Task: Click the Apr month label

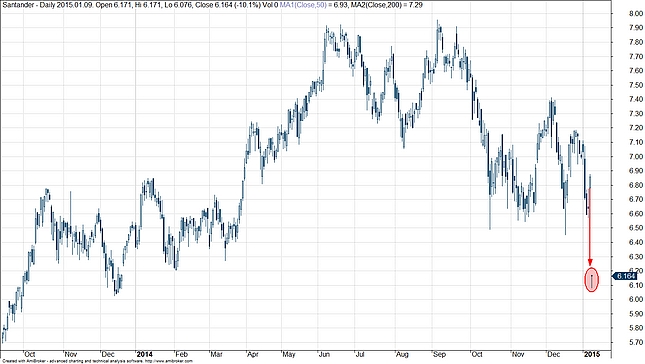Action: point(253,354)
